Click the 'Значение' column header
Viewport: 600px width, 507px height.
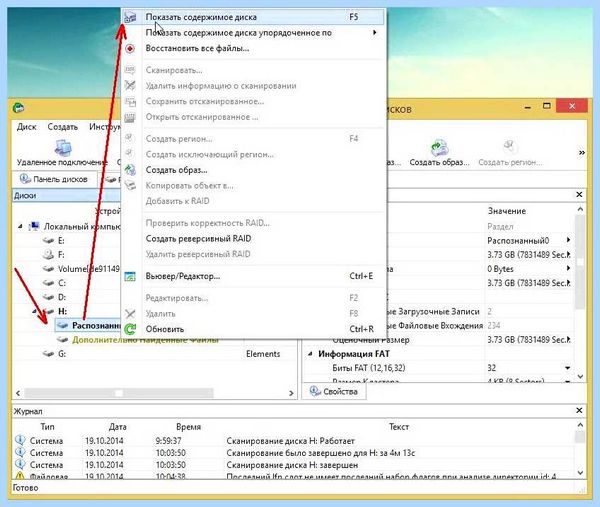coord(507,211)
